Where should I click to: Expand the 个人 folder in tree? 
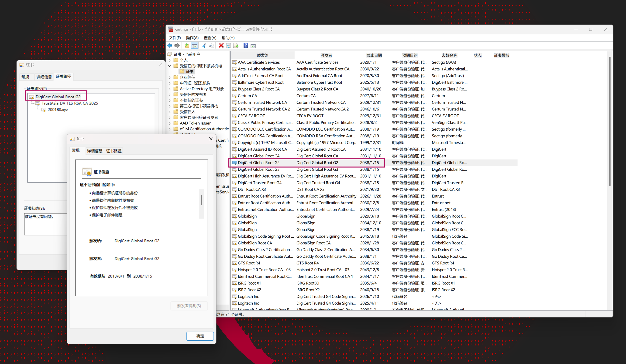point(170,60)
